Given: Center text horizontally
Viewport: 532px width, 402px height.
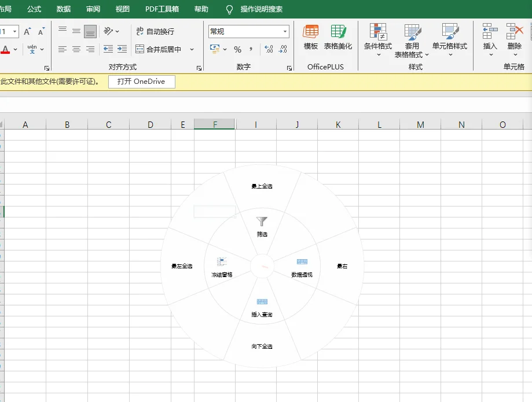Looking at the screenshot, I should [x=76, y=49].
